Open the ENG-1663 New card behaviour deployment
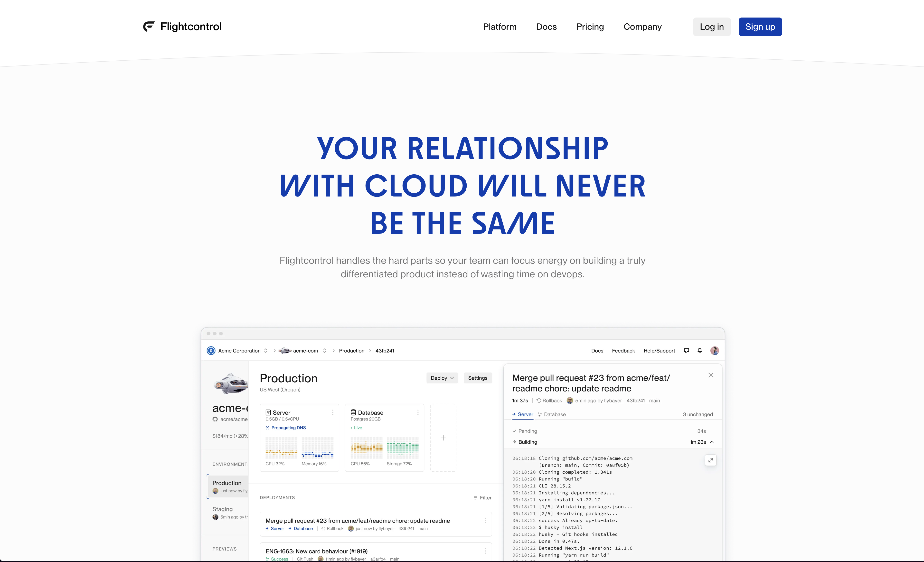 376,552
